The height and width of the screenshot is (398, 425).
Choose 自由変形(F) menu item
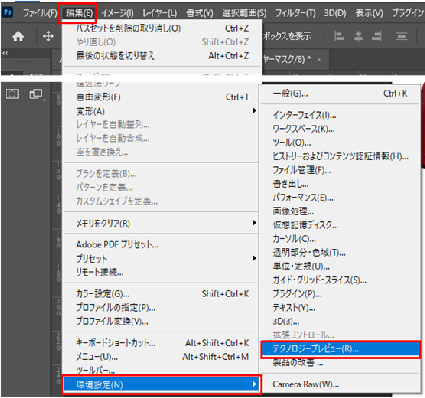coord(162,97)
